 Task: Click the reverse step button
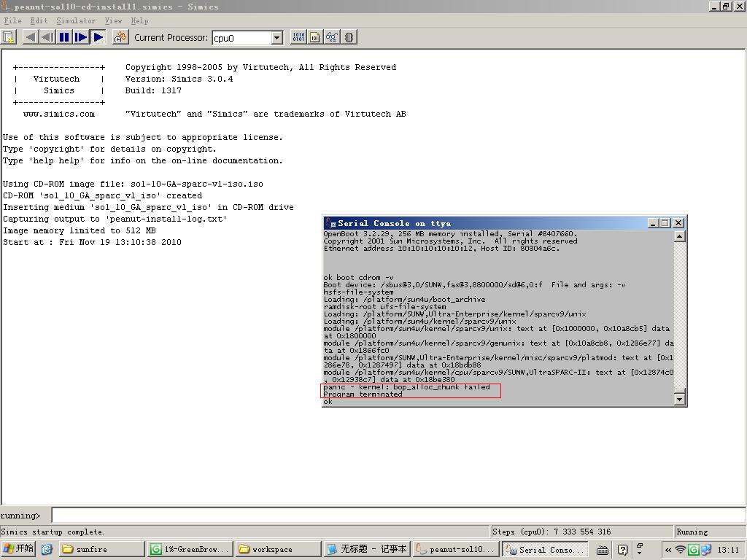[47, 37]
